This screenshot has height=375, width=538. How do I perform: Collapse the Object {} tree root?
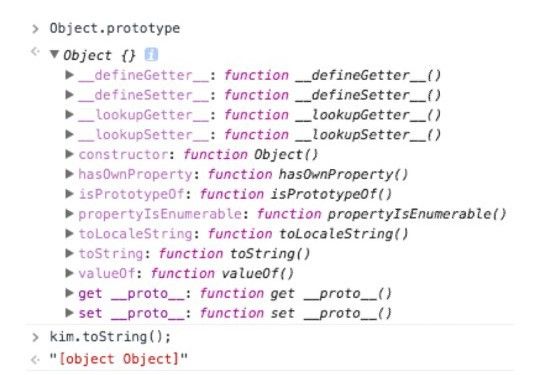[x=54, y=54]
